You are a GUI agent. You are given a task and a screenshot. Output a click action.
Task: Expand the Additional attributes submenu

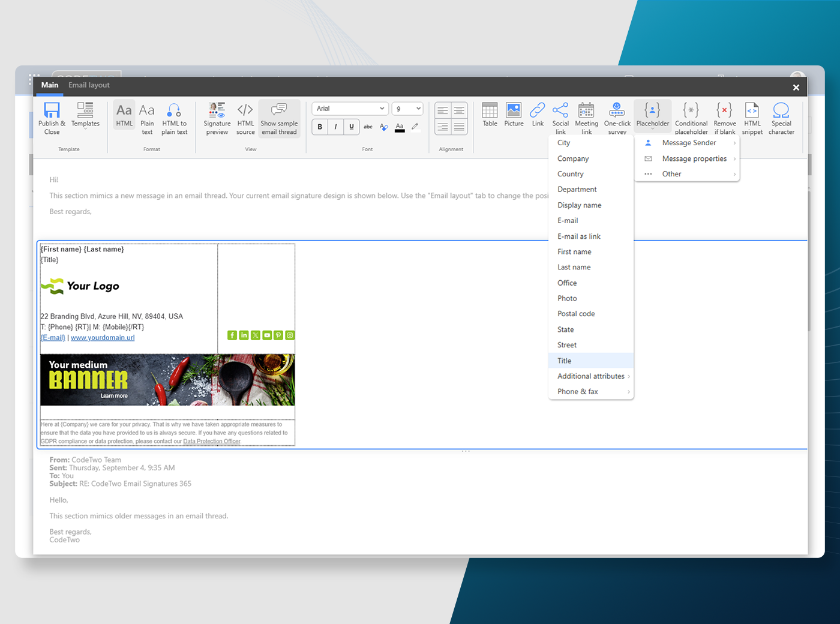tap(591, 376)
